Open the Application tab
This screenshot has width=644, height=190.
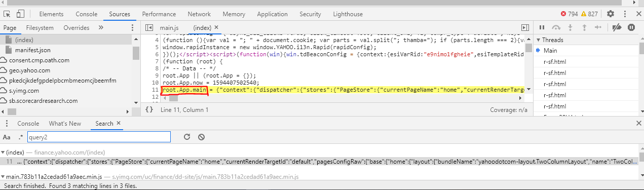pos(272,14)
